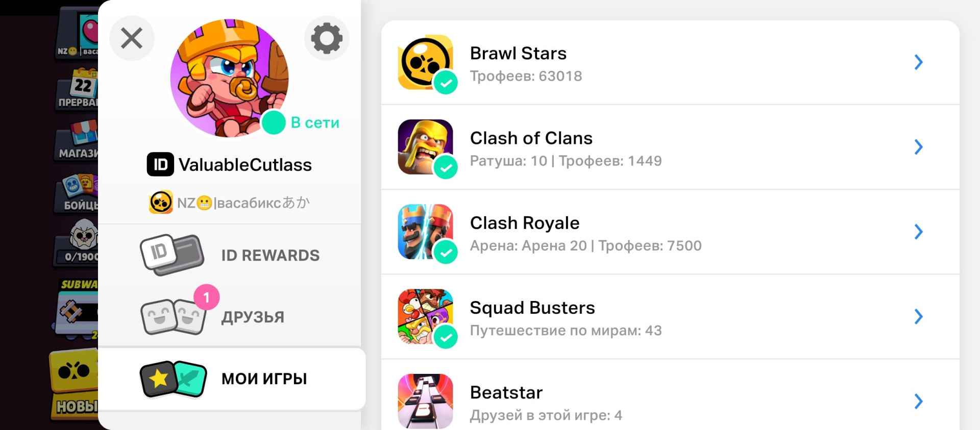Open the settings gear icon
980x430 pixels.
pos(327,38)
